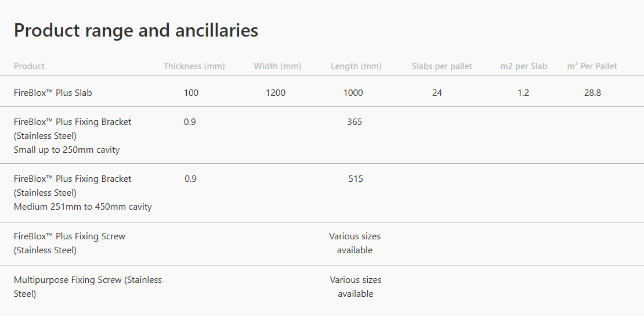Viewport: 644px width, 316px height.
Task: Click the 365 length value
Action: pyautogui.click(x=354, y=122)
